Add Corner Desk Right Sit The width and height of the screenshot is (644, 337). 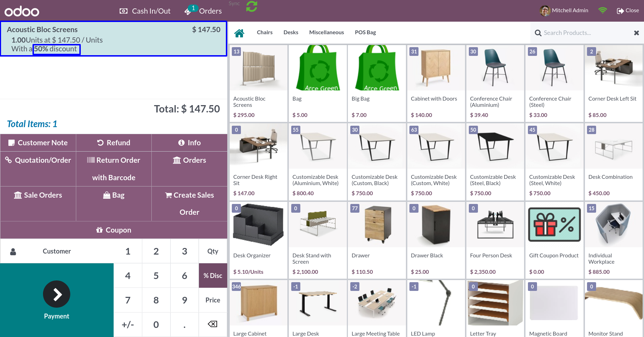pyautogui.click(x=258, y=162)
